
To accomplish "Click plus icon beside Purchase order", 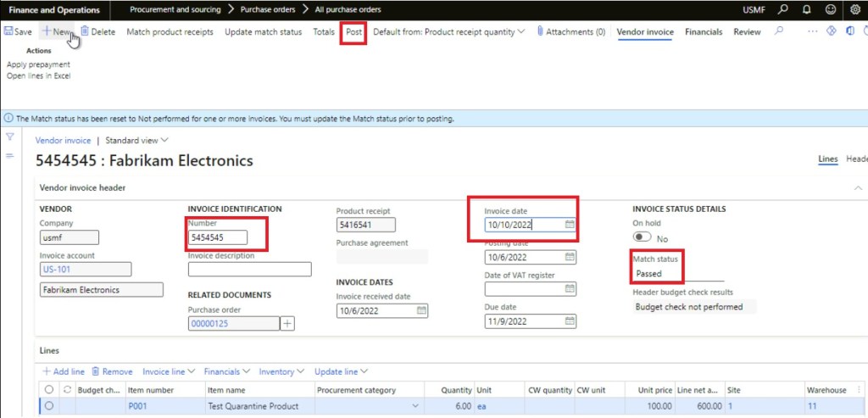I will coord(288,323).
